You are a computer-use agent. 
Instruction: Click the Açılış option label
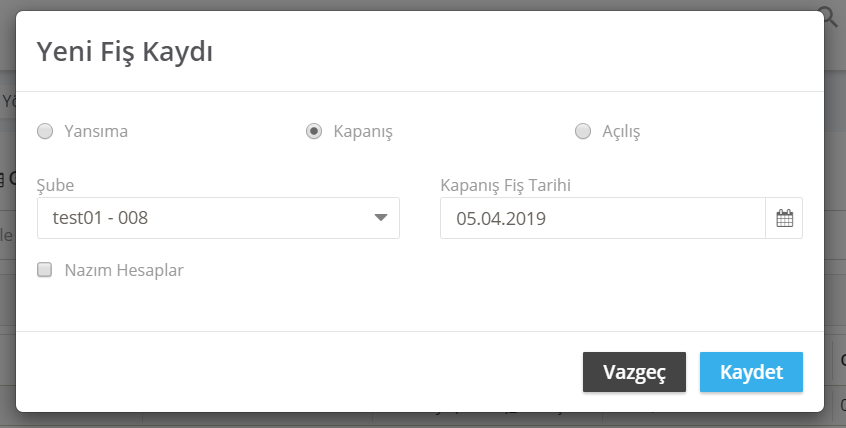[621, 132]
